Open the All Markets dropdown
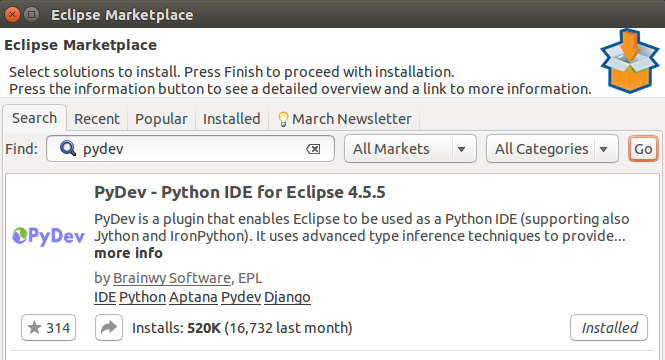 click(x=410, y=149)
